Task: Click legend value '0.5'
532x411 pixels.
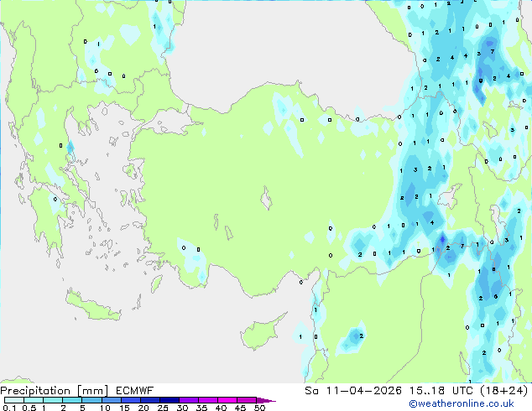Action: click(x=29, y=408)
